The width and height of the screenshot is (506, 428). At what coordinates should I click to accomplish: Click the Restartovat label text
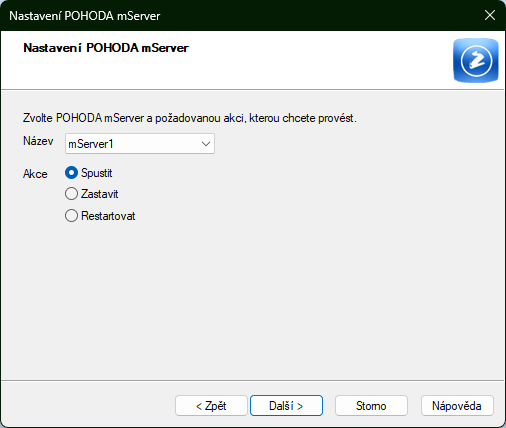(108, 216)
